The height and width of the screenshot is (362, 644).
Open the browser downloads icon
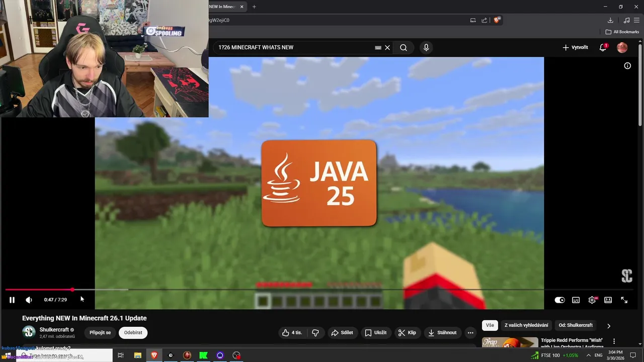click(610, 20)
